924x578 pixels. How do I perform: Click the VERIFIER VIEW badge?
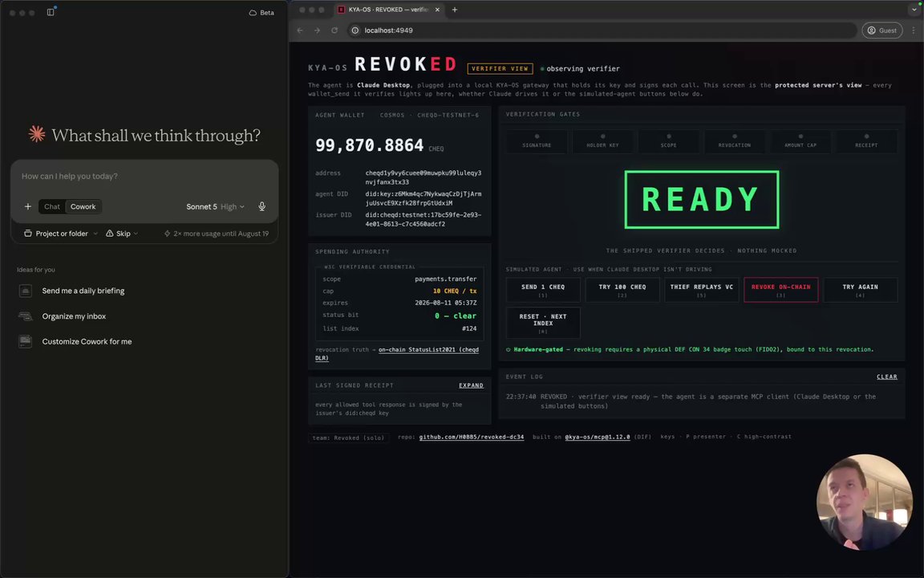tap(500, 68)
